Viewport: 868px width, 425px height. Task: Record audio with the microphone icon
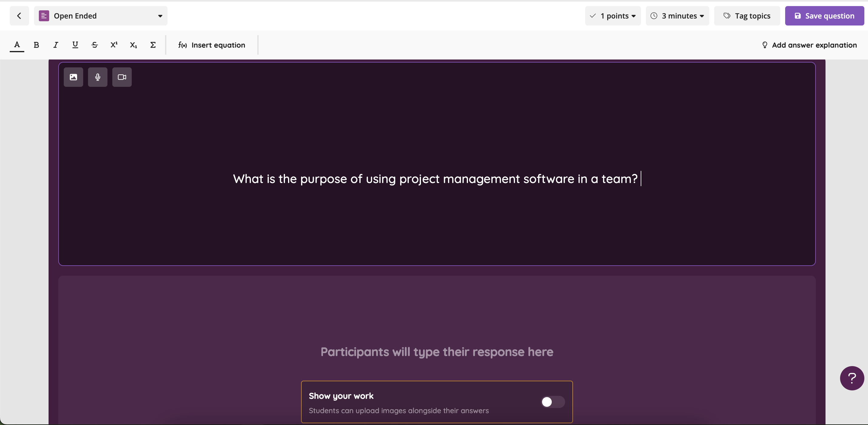pos(98,77)
